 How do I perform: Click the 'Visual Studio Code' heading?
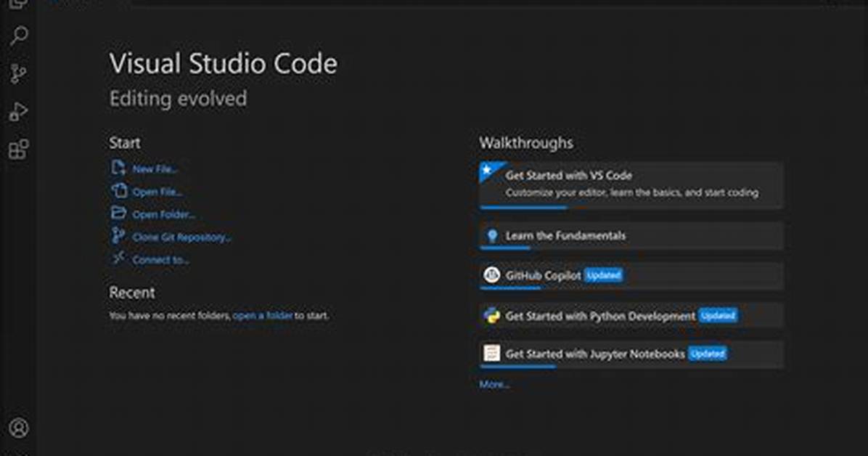point(223,63)
